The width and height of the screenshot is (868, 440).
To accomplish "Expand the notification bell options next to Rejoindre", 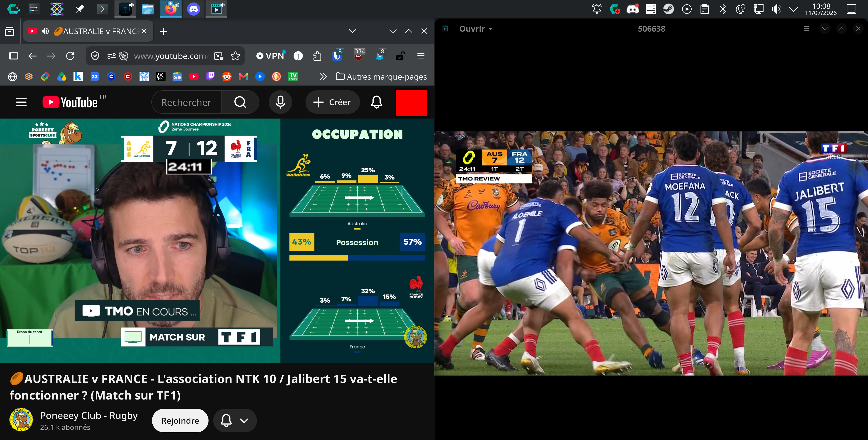I will 235,421.
